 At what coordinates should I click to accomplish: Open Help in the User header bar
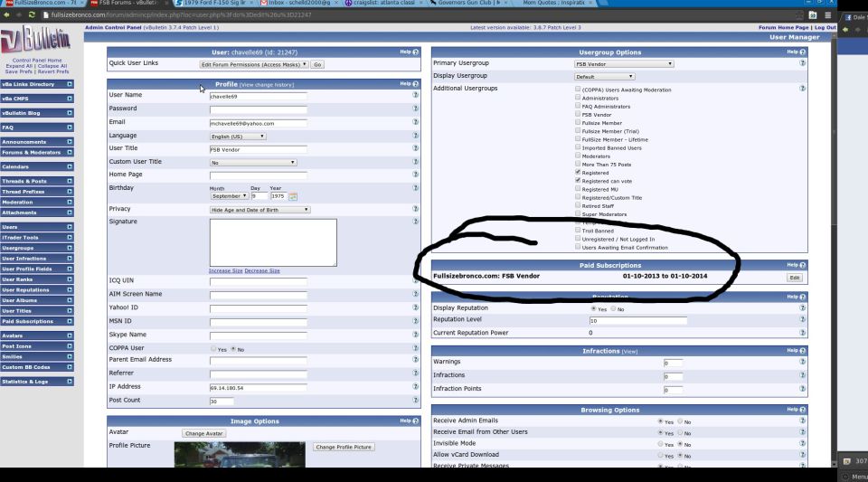tap(409, 52)
